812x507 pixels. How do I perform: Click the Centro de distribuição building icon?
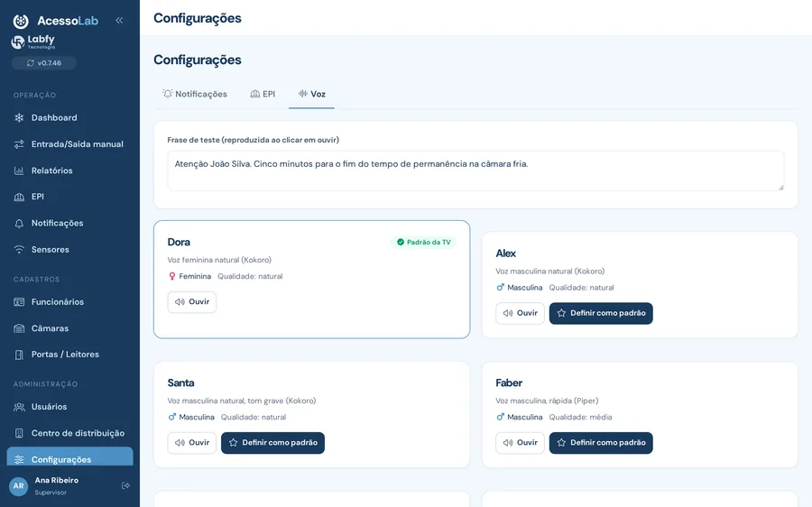(19, 433)
